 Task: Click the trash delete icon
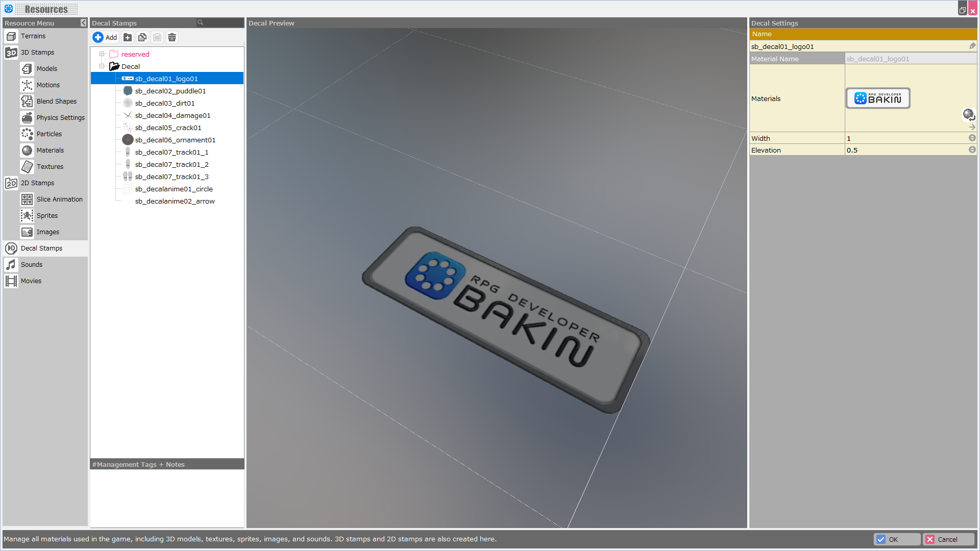point(172,37)
